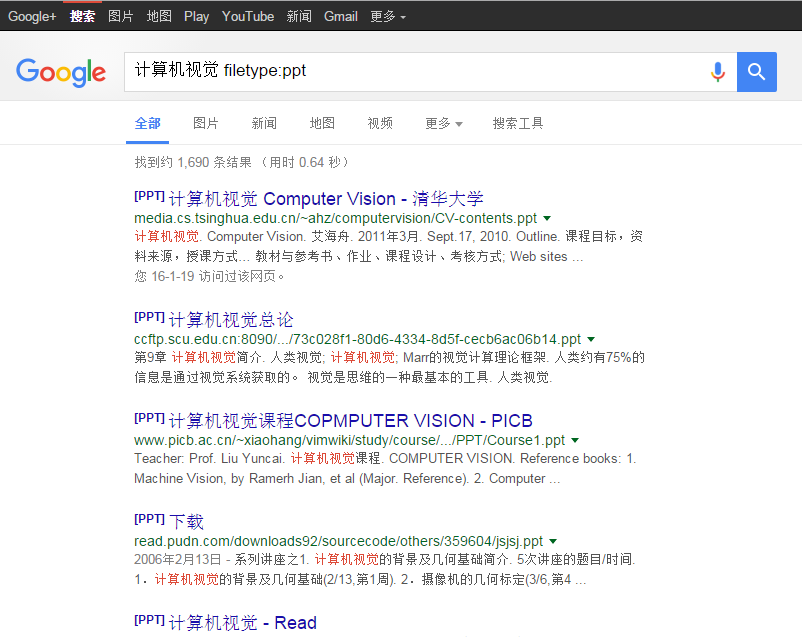The width and height of the screenshot is (802, 637).
Task: Click into the search query input field
Action: (419, 72)
